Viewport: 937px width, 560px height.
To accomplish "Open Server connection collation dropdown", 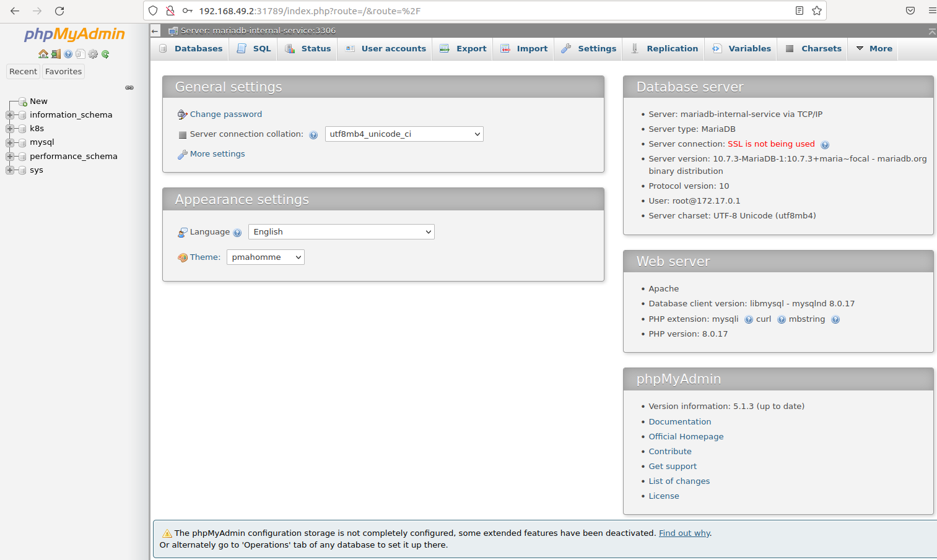I will coord(404,134).
